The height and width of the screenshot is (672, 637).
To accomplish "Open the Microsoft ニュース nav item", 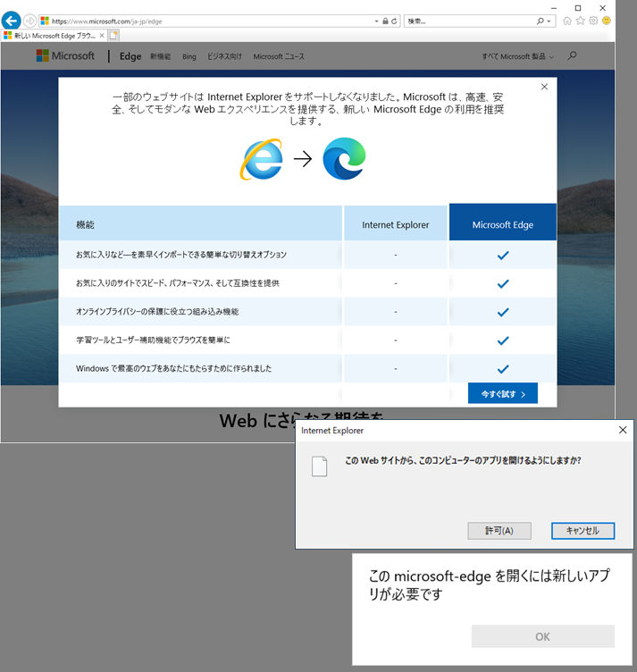I will tap(279, 56).
